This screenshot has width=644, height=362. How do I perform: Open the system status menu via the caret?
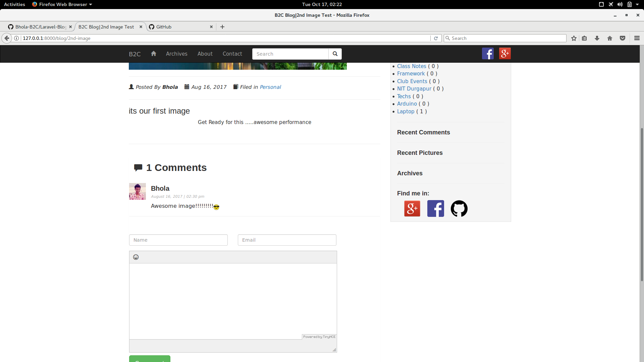(638, 4)
